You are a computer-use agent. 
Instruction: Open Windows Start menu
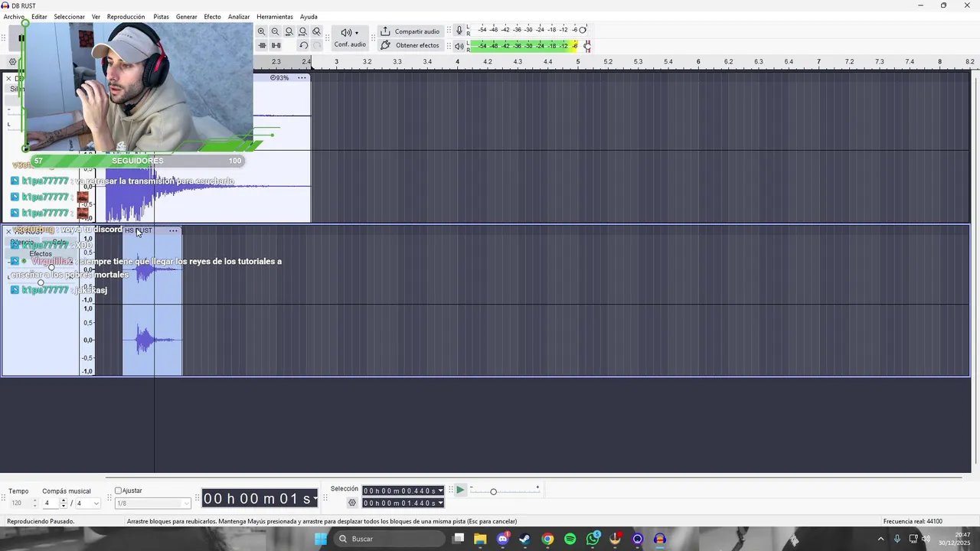pos(321,539)
